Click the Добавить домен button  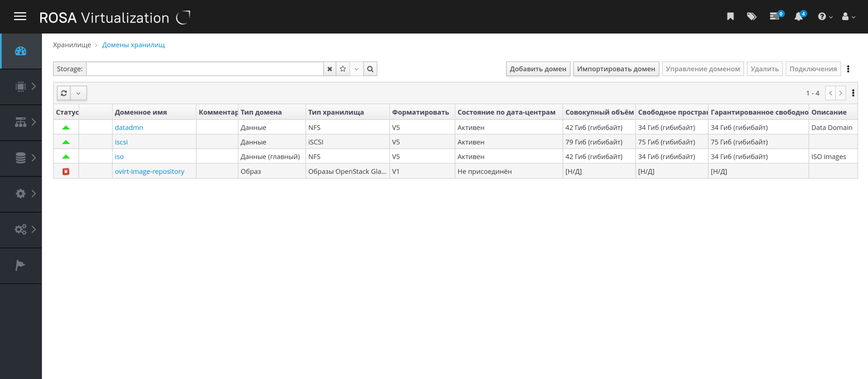(538, 69)
